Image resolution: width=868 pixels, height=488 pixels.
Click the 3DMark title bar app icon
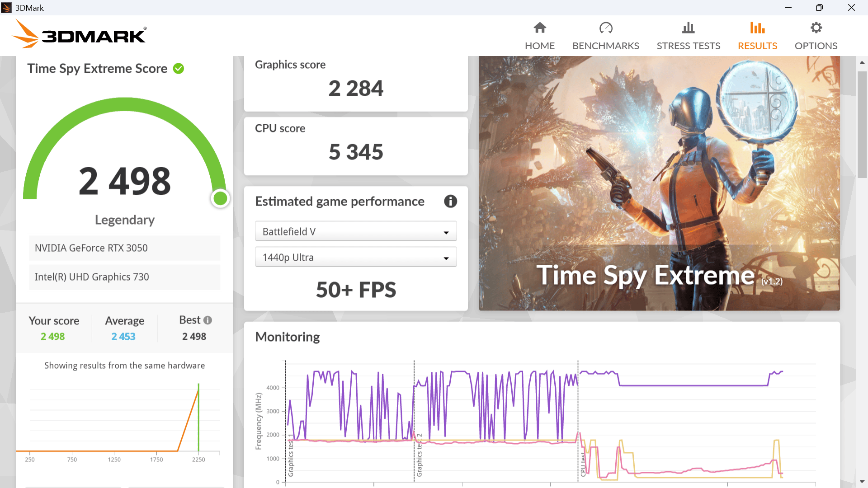click(x=6, y=8)
